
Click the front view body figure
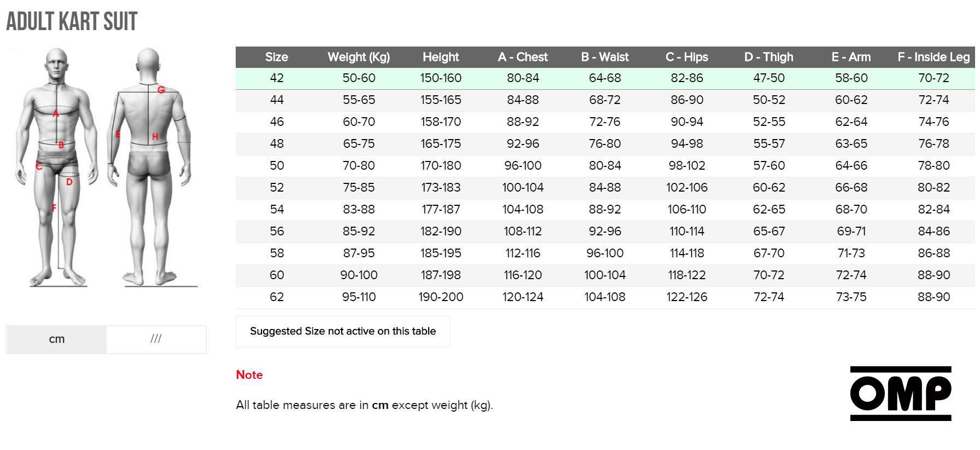click(57, 167)
